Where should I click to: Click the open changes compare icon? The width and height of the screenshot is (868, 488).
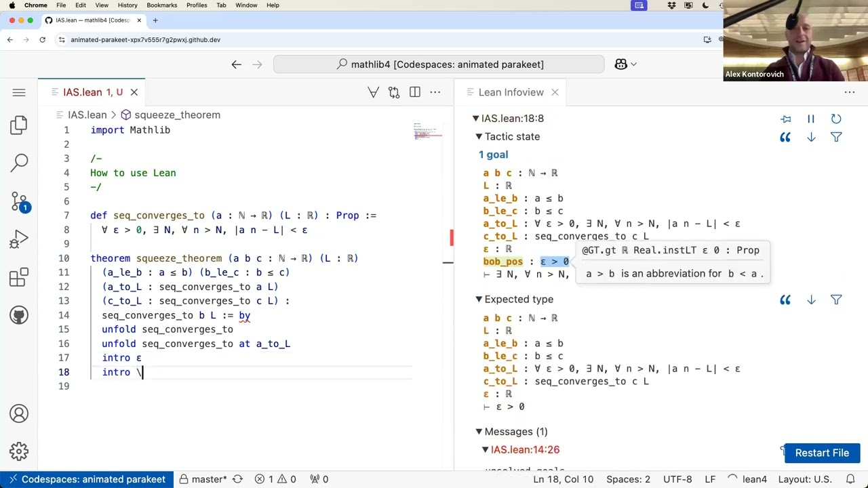click(394, 92)
